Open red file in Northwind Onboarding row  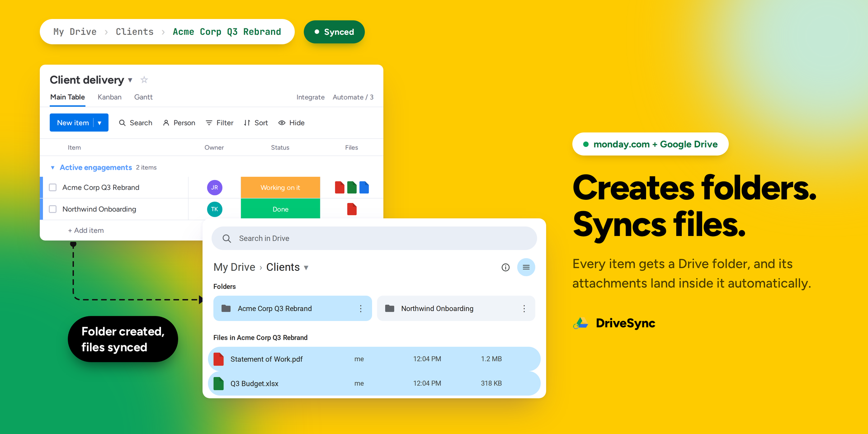(352, 209)
